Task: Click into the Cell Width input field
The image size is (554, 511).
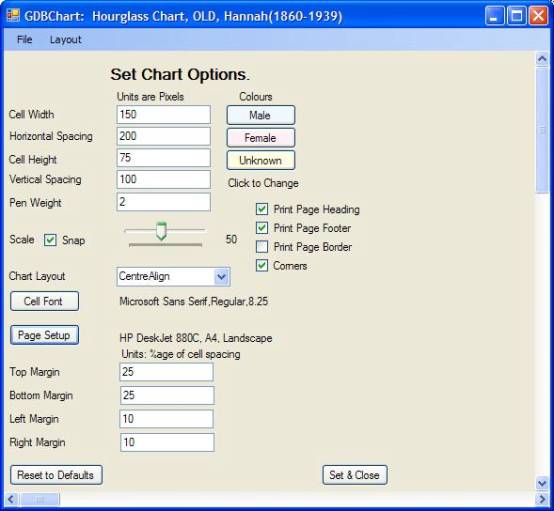Action: point(164,114)
